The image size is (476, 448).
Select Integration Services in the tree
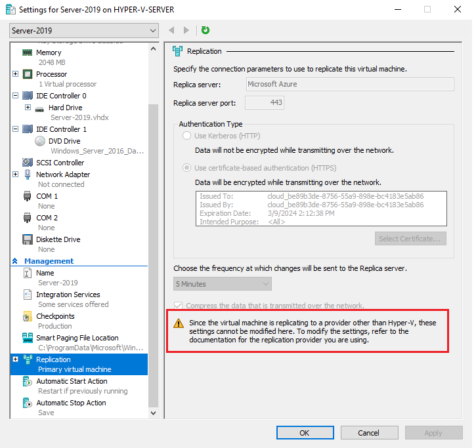coord(68,295)
